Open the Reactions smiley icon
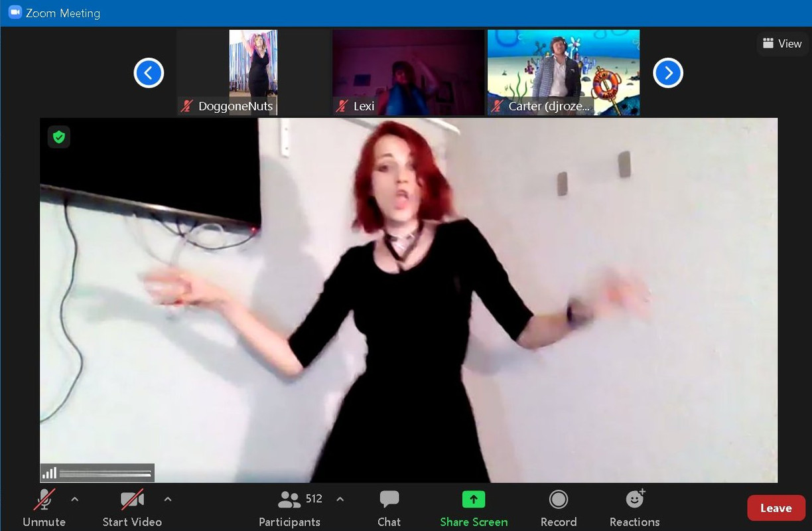Screen dimensions: 812x531 coord(636,498)
